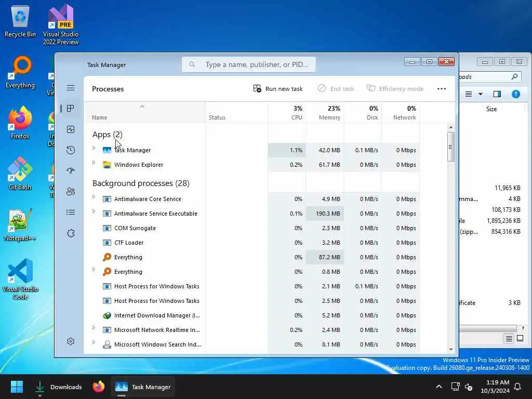Open Visual Studio 2022 Preview desktop shortcut

61,24
